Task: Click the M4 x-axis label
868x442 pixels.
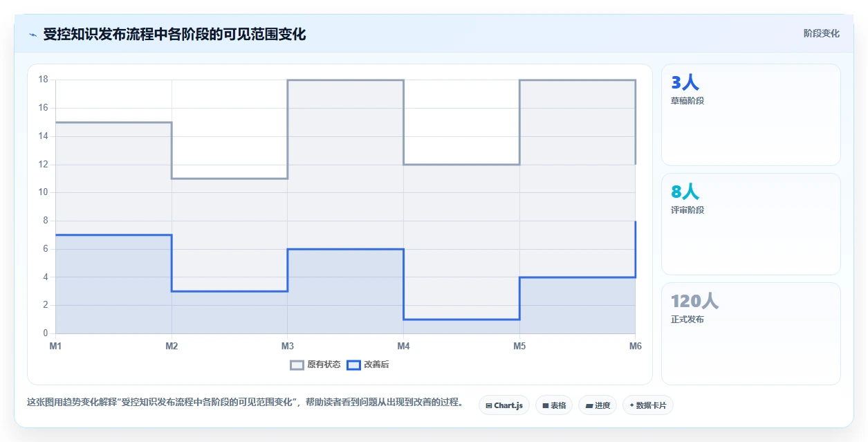Action: (403, 346)
